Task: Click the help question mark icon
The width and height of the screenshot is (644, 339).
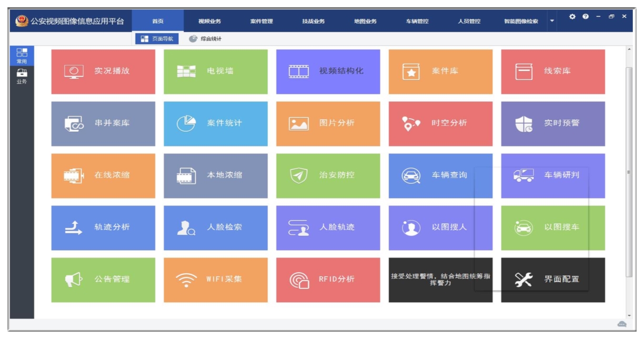Action: click(586, 17)
